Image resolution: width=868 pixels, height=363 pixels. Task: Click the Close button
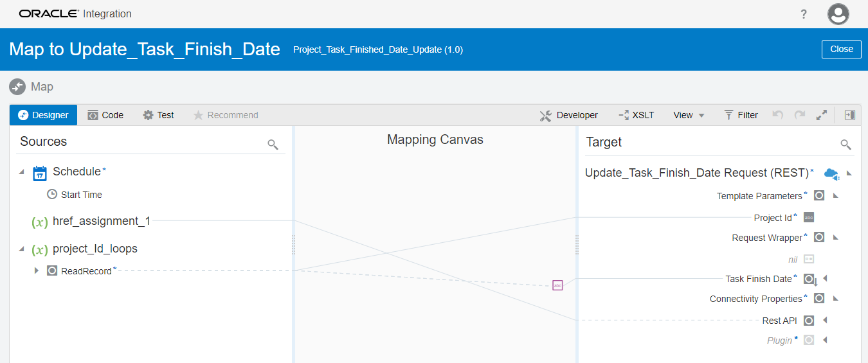point(841,49)
